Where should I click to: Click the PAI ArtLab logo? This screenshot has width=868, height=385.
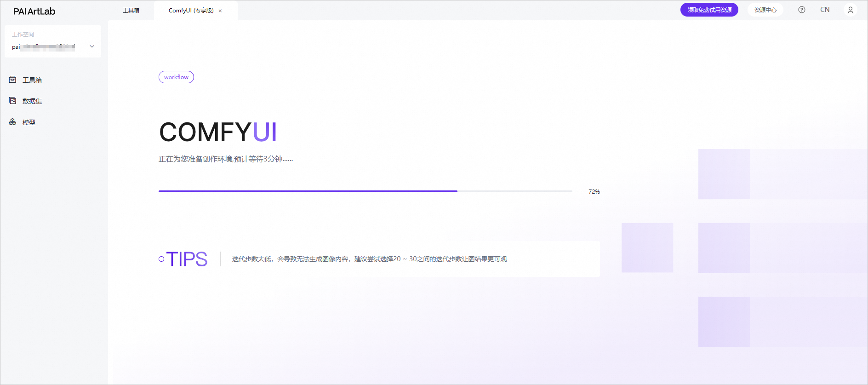[34, 11]
